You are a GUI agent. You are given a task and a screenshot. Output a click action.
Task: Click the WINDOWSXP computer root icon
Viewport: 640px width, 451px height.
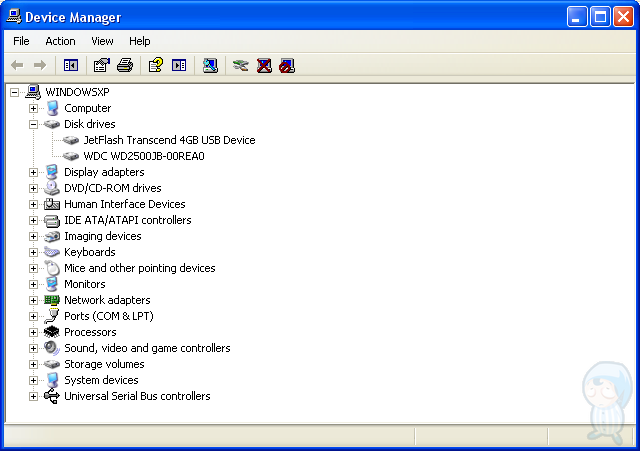[x=33, y=92]
